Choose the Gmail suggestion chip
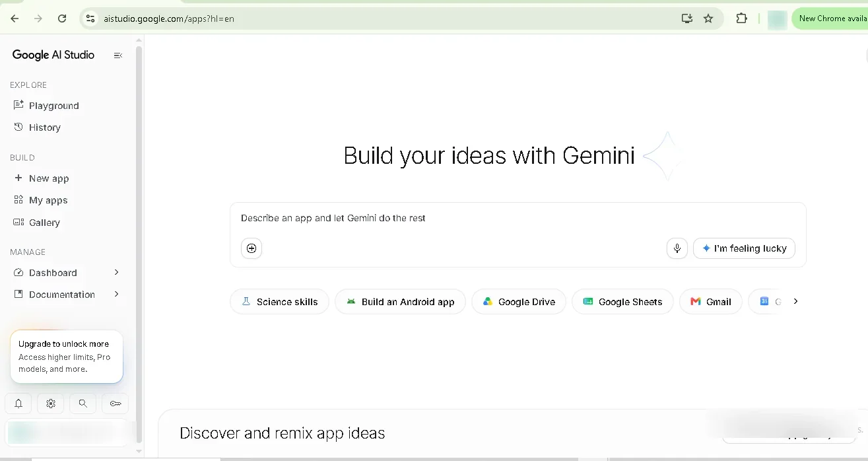Viewport: 868px width, 461px height. (x=710, y=302)
